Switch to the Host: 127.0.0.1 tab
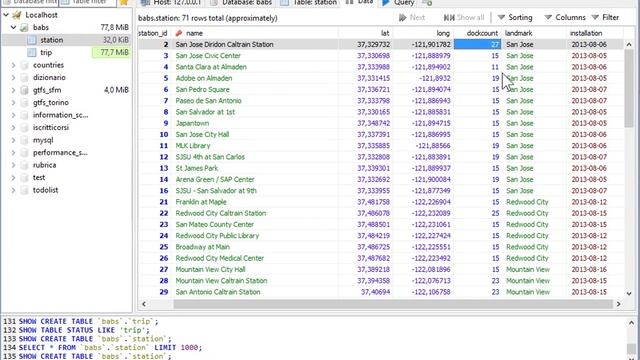The image size is (640, 360). click(x=171, y=2)
